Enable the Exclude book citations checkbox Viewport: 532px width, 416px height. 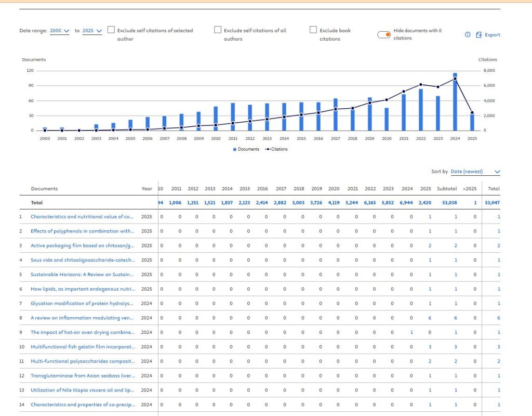click(313, 30)
